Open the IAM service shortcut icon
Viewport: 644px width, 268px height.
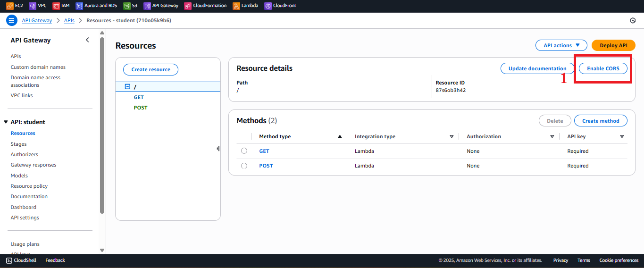coord(56,6)
